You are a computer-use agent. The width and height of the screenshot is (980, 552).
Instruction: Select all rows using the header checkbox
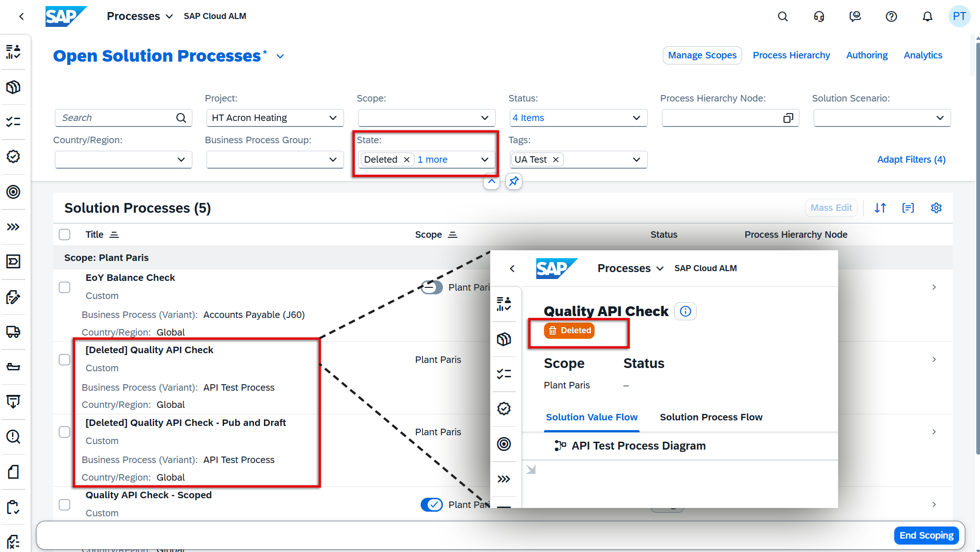64,235
